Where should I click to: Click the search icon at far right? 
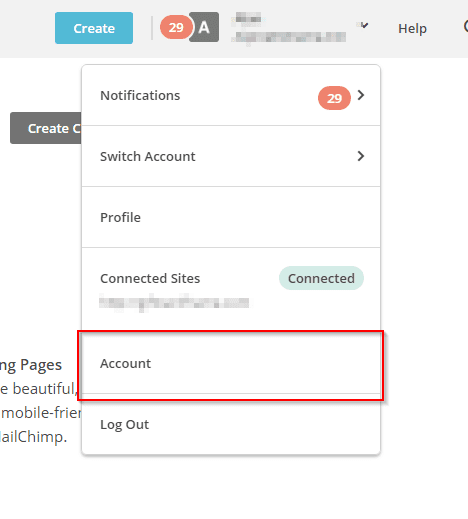pos(466,27)
